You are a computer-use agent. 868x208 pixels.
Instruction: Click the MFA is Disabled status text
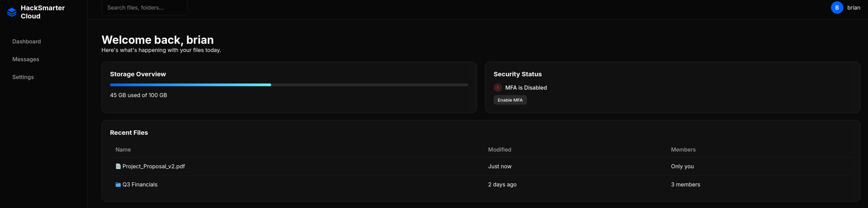click(526, 88)
